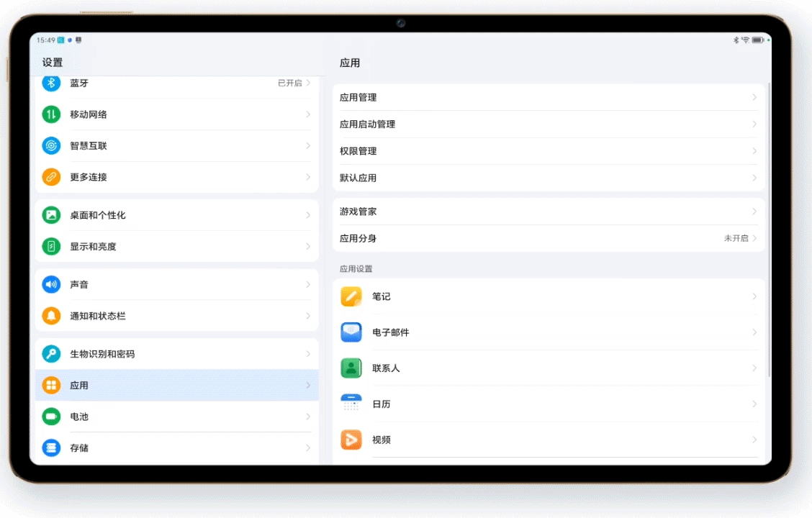812x518 pixels.
Task: Tap the biometrics key icon
Action: pyautogui.click(x=51, y=354)
